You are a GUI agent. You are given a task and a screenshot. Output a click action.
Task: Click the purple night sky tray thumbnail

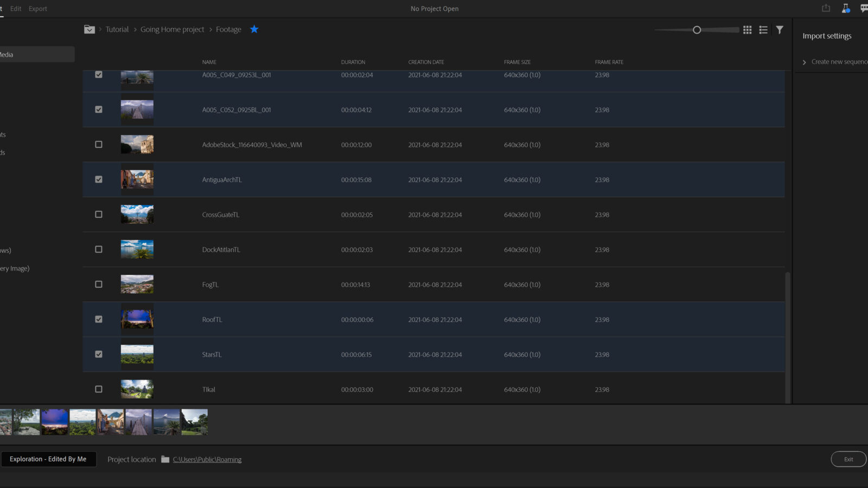pyautogui.click(x=55, y=422)
